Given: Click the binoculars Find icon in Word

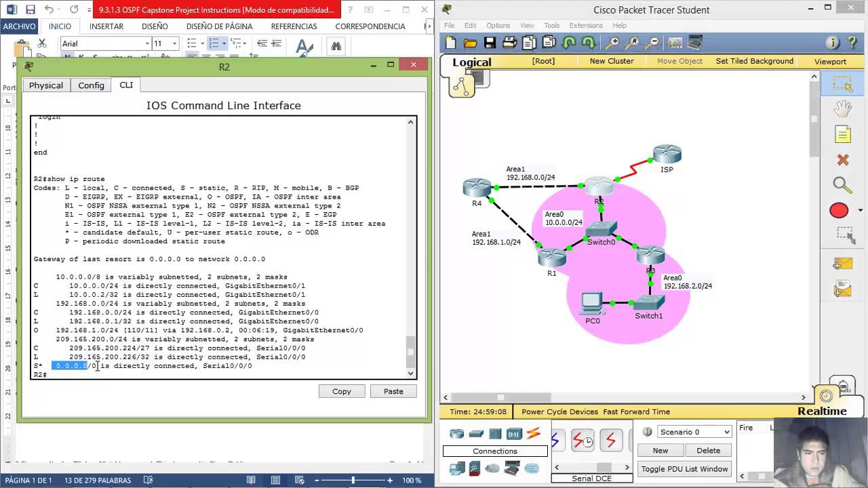Looking at the screenshot, I should pyautogui.click(x=336, y=46).
